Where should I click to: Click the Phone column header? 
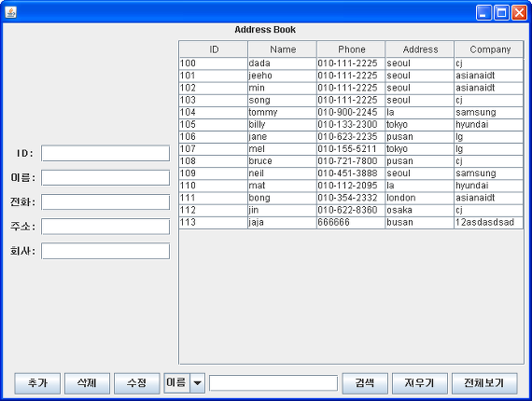coord(351,49)
